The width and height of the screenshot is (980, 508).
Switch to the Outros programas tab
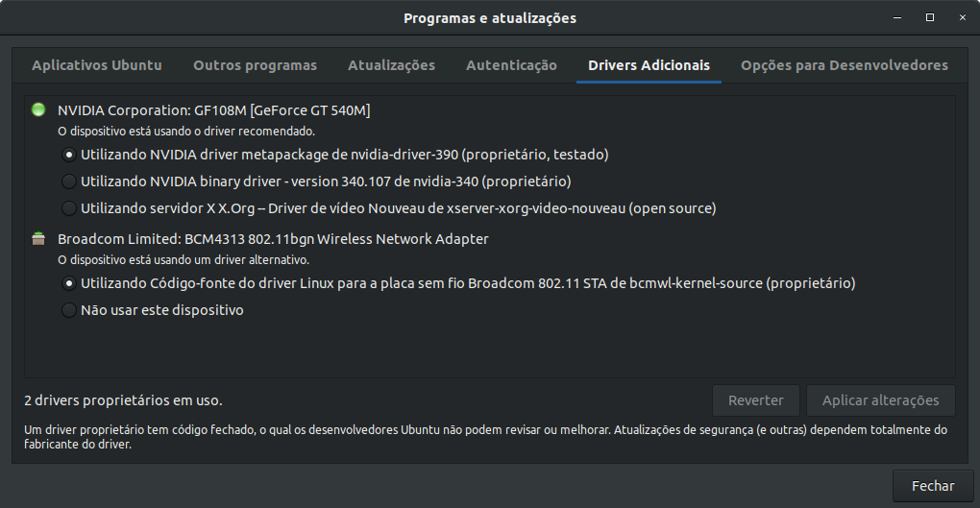pyautogui.click(x=255, y=65)
